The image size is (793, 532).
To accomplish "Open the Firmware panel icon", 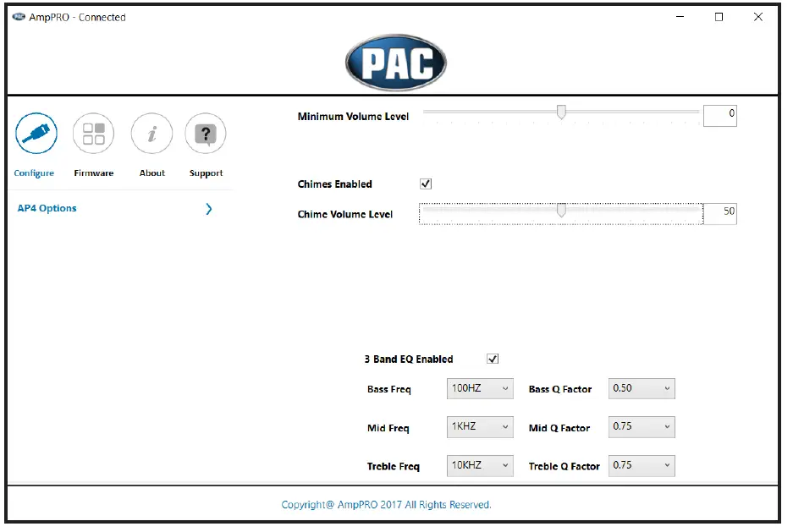I will pyautogui.click(x=93, y=133).
